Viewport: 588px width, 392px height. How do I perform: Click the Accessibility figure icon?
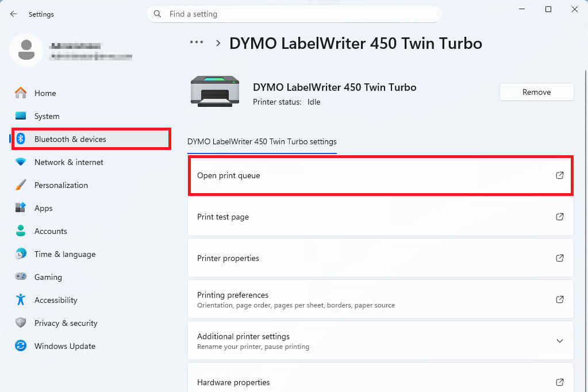point(21,299)
